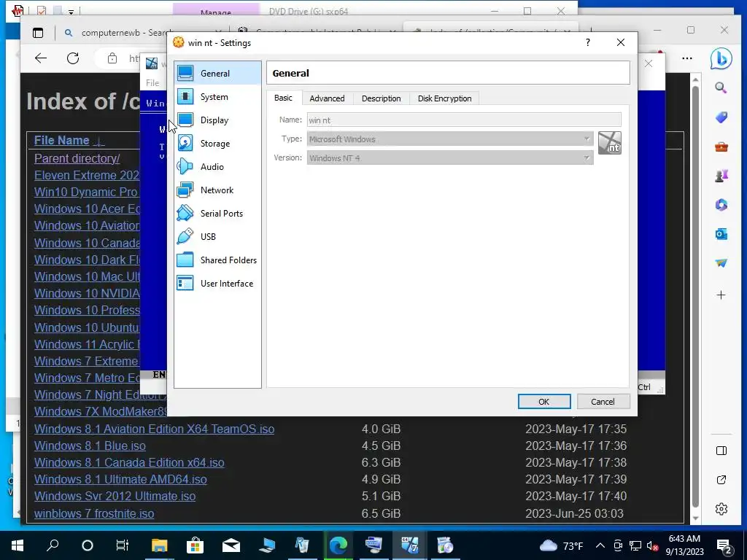Refresh the Edge page
This screenshot has height=560, width=747.
pyautogui.click(x=73, y=58)
